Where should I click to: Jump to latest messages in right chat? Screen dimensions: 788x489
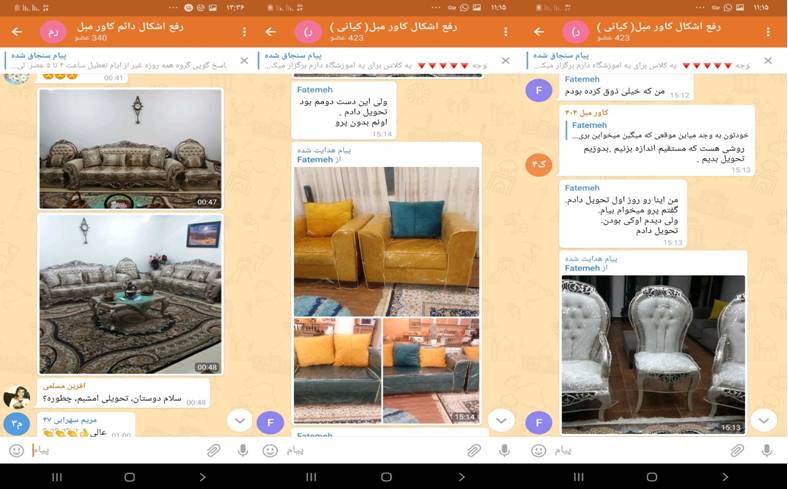(x=763, y=421)
